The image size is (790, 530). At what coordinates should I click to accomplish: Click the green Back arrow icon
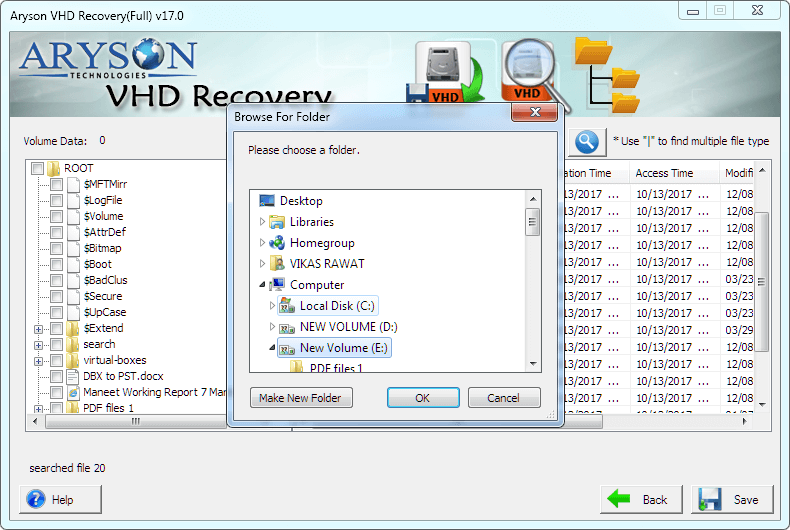tap(619, 499)
